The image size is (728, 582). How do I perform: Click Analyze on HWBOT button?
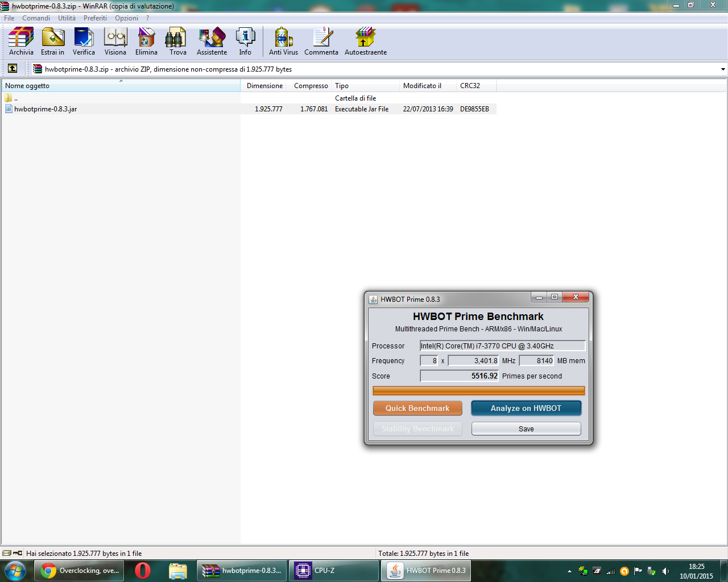click(526, 408)
